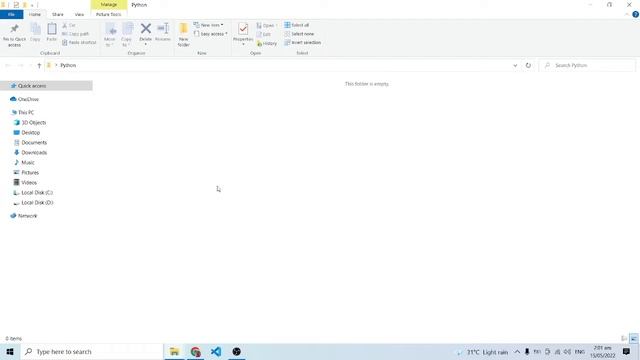The image size is (640, 360).
Task: Click Edit in Open group
Action: (264, 34)
